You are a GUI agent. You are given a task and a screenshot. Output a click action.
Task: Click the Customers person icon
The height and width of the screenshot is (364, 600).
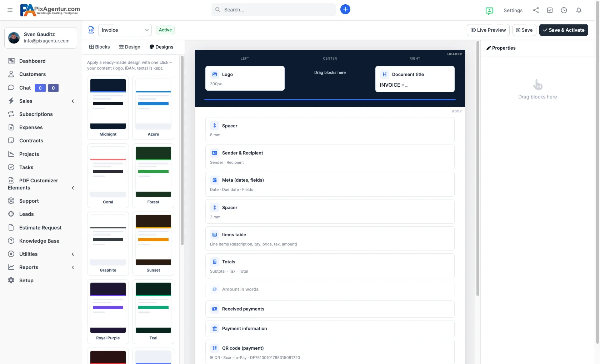[x=11, y=74]
